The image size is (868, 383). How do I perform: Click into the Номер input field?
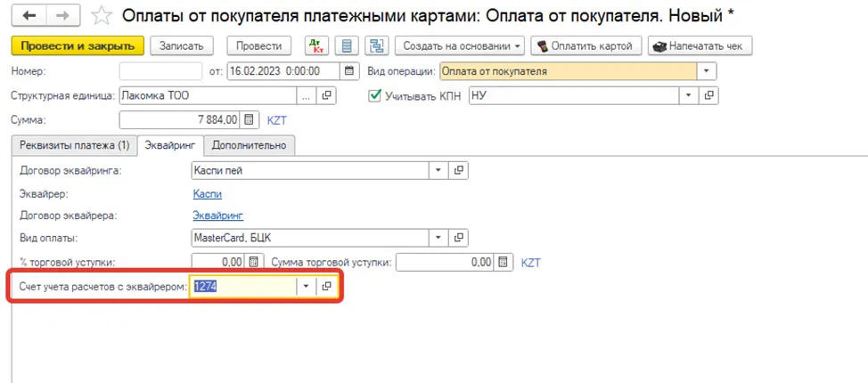161,71
